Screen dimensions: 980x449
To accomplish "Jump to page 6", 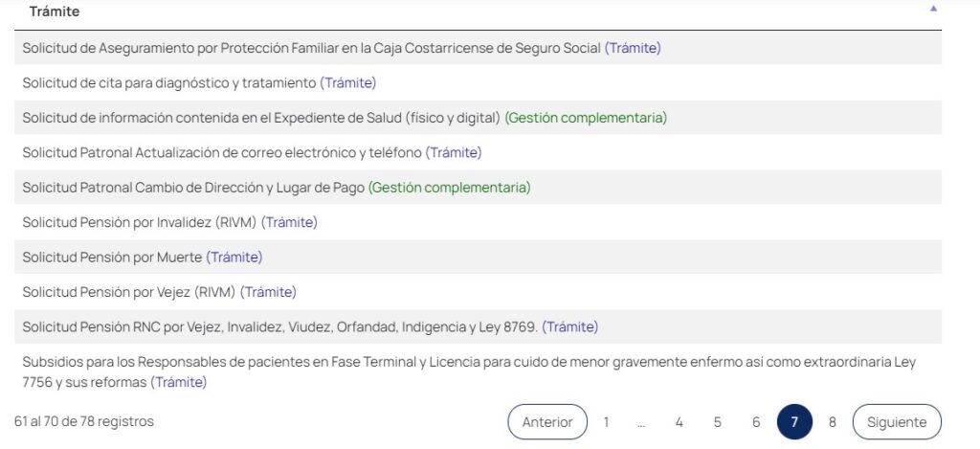I will tap(756, 422).
